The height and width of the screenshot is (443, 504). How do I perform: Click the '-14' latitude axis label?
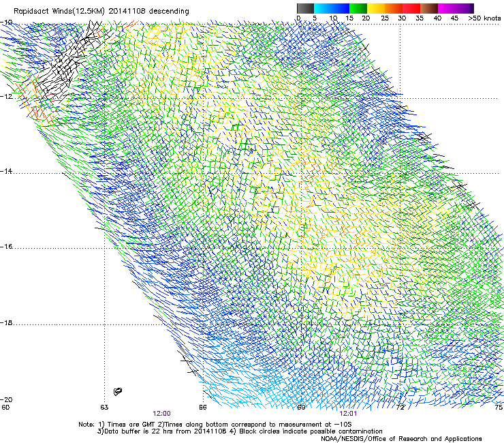click(6, 171)
